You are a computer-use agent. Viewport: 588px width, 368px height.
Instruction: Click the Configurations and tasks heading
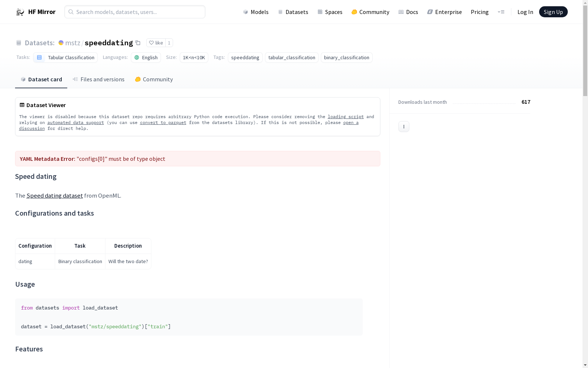[54, 213]
